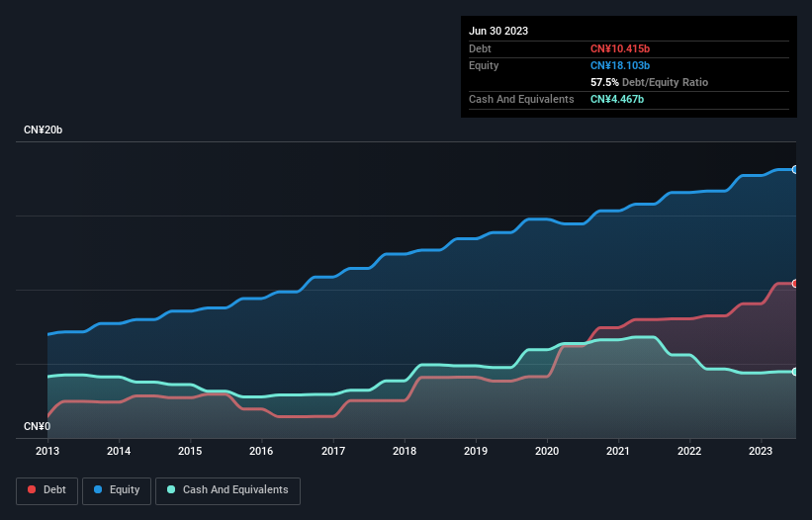Viewport: 812px width, 520px height.
Task: Click the teal Cash legend dot
Action: [x=171, y=489]
